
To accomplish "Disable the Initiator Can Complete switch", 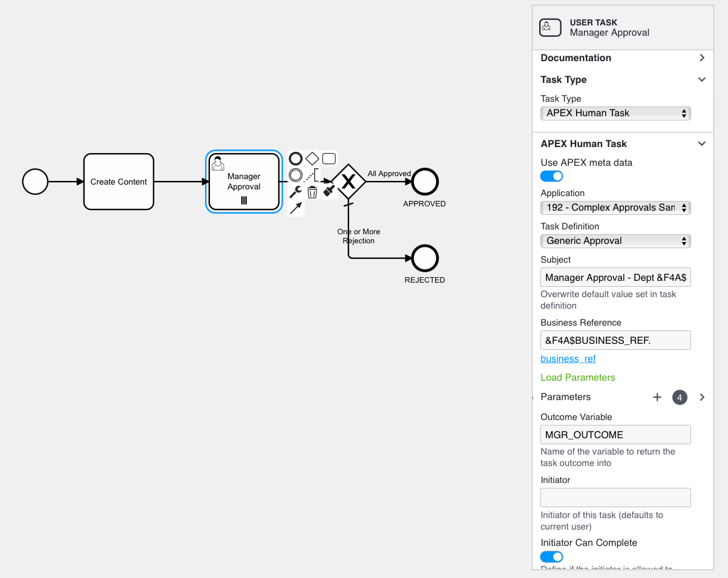I will coord(551,556).
